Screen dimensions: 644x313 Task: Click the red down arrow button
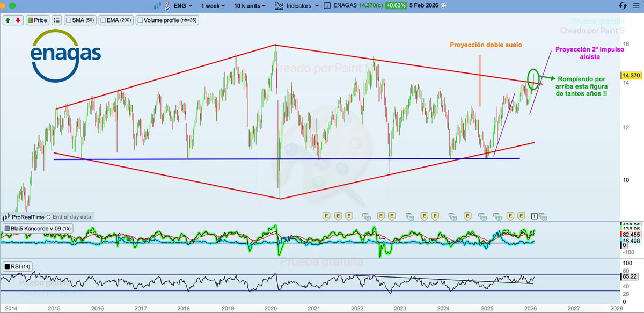[x=18, y=20]
